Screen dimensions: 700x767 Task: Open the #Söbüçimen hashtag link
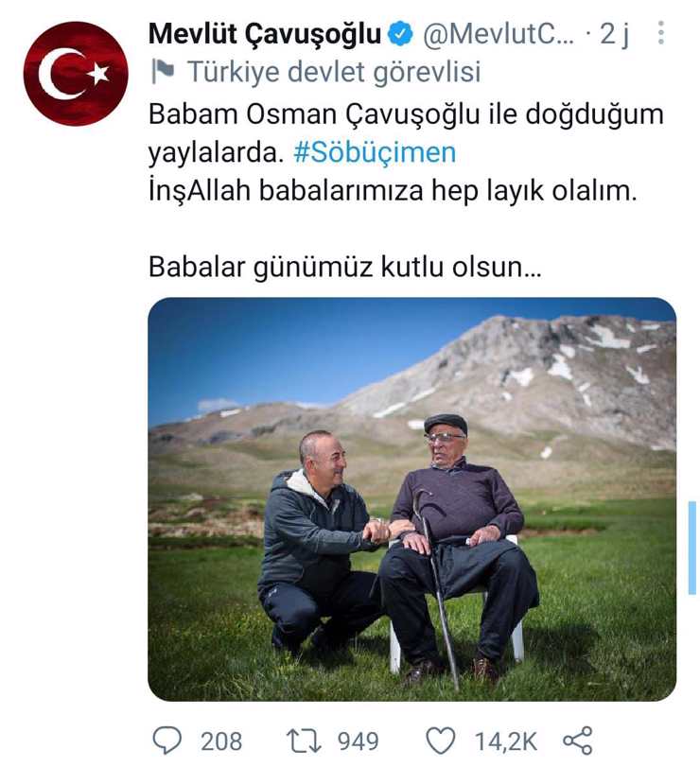(x=375, y=152)
